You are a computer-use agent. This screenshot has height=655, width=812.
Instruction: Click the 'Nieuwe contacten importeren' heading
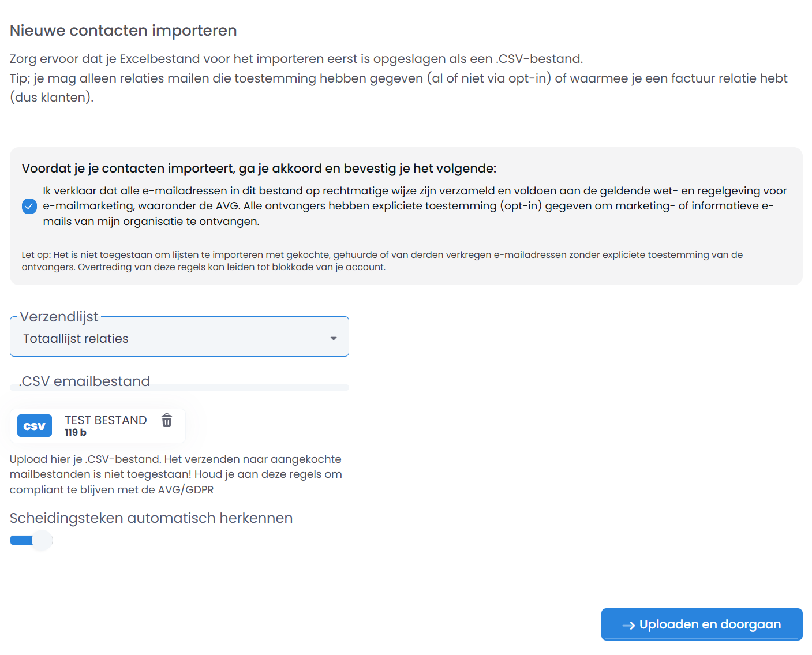[x=124, y=31]
